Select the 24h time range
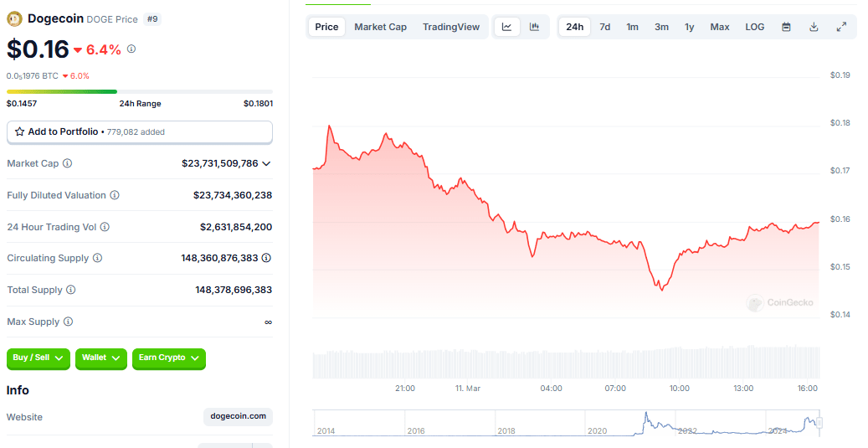The image size is (868, 448). pos(574,27)
